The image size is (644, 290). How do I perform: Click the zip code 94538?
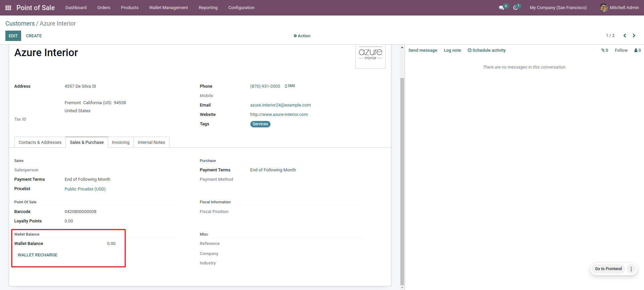pyautogui.click(x=120, y=103)
